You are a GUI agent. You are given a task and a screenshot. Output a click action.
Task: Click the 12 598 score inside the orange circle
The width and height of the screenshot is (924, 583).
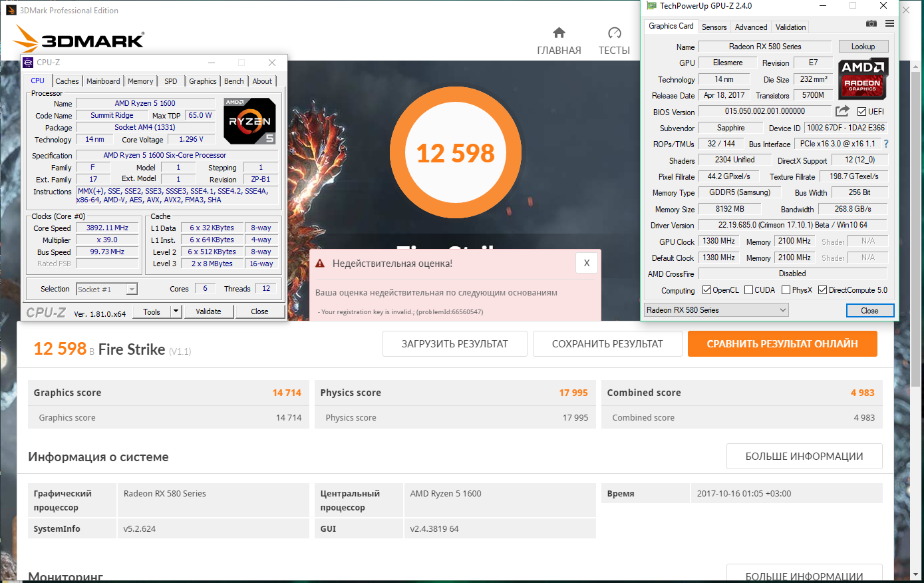(x=456, y=154)
